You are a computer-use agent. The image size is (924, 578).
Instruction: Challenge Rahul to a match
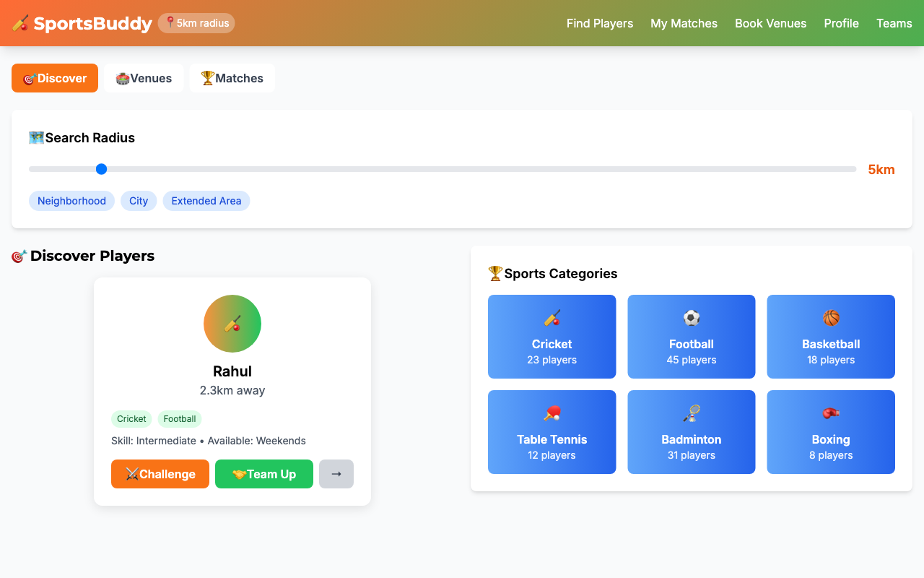160,474
